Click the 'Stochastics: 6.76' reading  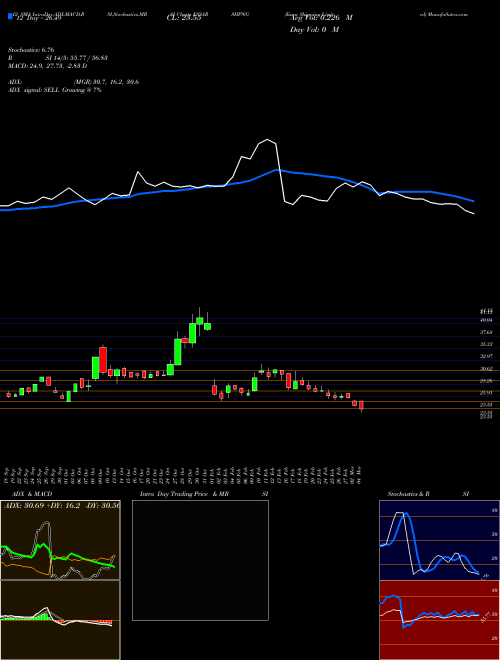click(x=29, y=50)
